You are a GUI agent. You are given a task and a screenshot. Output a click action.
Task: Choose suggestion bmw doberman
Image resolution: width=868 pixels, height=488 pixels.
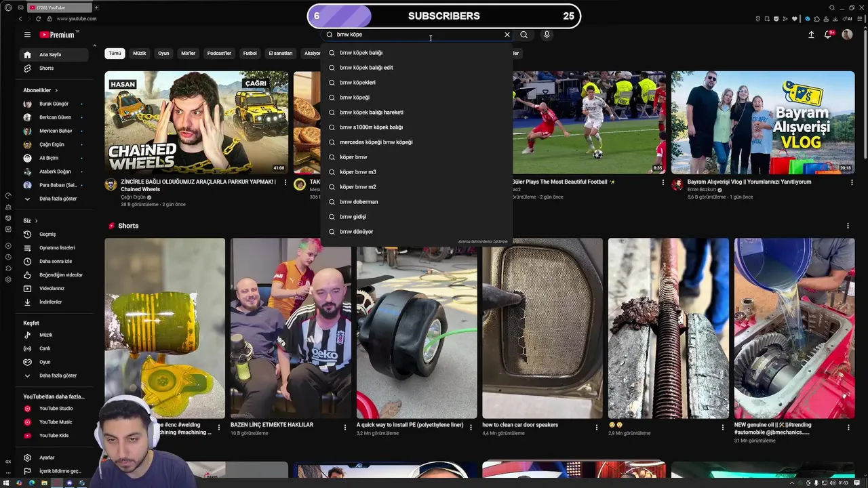pos(416,202)
